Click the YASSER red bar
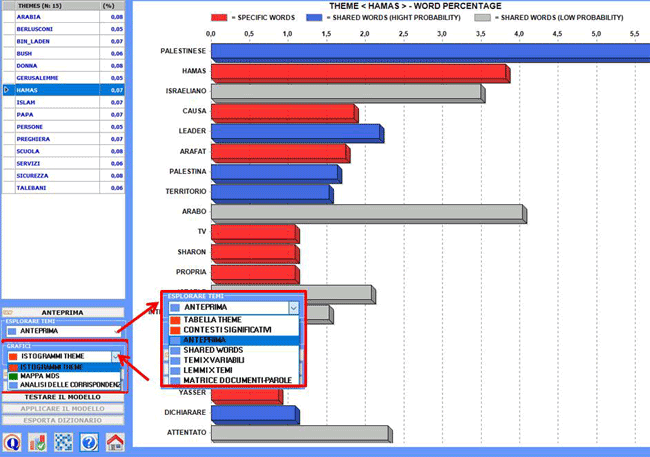The width and height of the screenshot is (650, 457). 247,396
